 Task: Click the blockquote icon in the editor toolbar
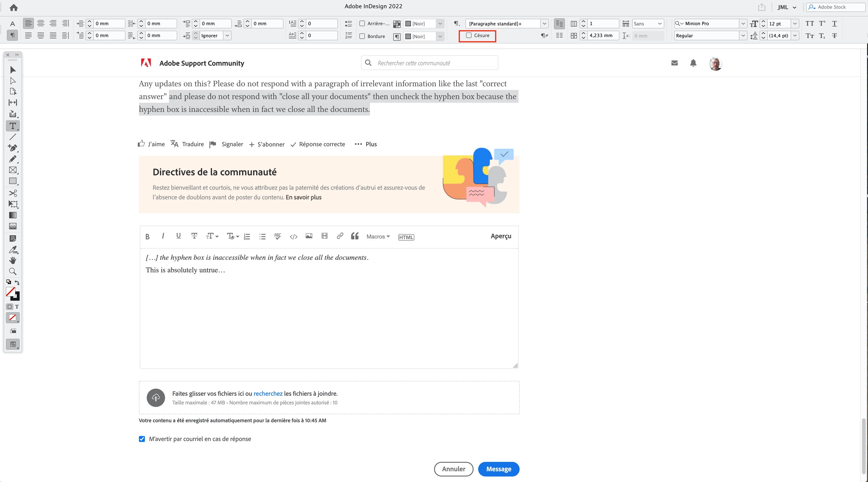point(355,236)
